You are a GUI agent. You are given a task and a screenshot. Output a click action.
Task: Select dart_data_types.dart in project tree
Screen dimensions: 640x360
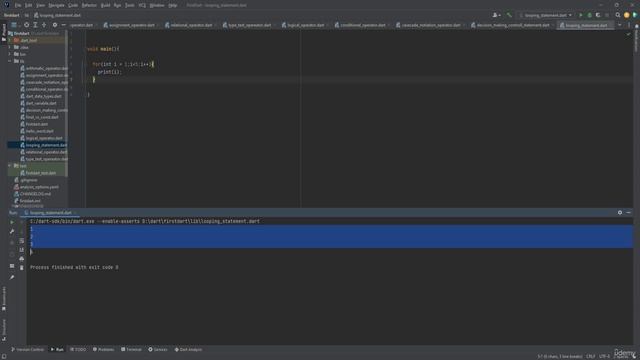click(x=41, y=96)
